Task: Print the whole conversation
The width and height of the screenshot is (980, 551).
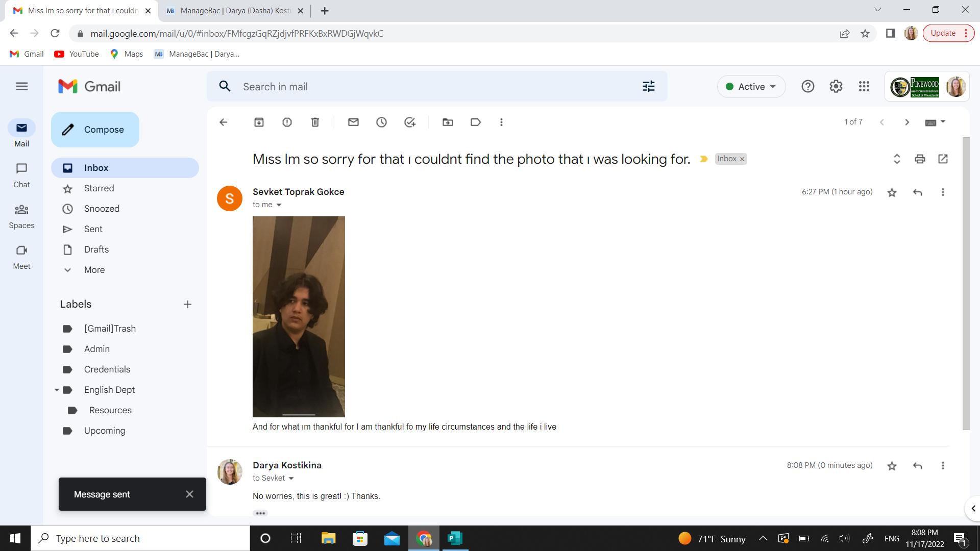Action: point(920,159)
